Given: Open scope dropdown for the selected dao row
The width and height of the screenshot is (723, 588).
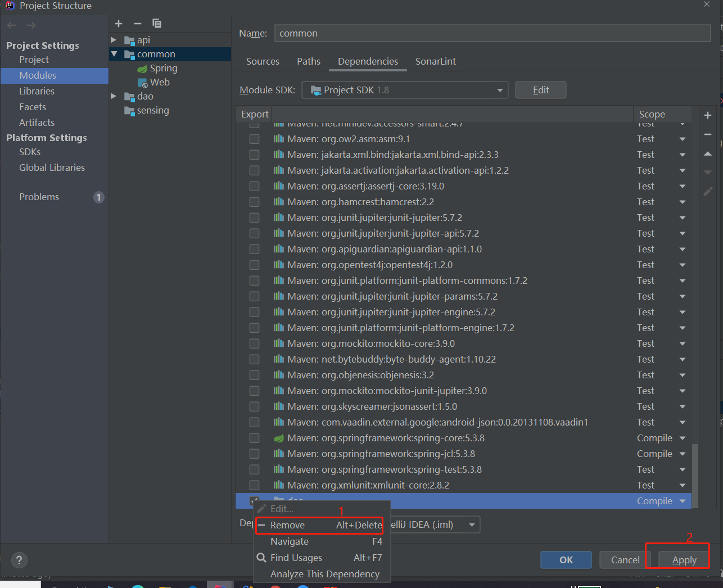Looking at the screenshot, I should click(x=683, y=501).
